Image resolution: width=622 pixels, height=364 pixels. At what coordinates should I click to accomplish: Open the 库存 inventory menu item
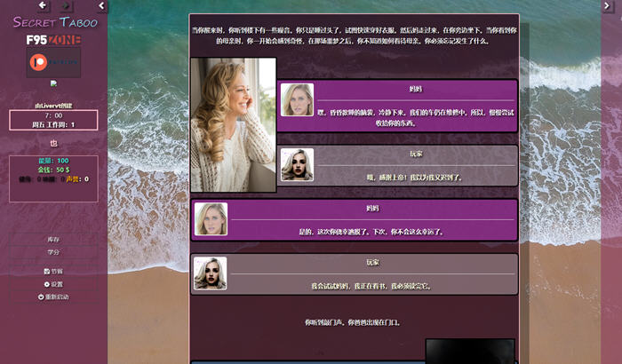tap(53, 240)
